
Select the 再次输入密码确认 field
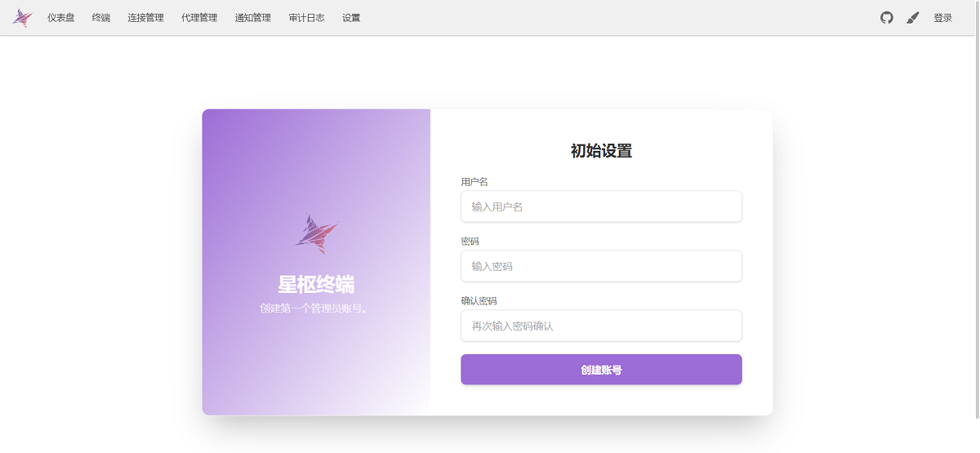(601, 326)
